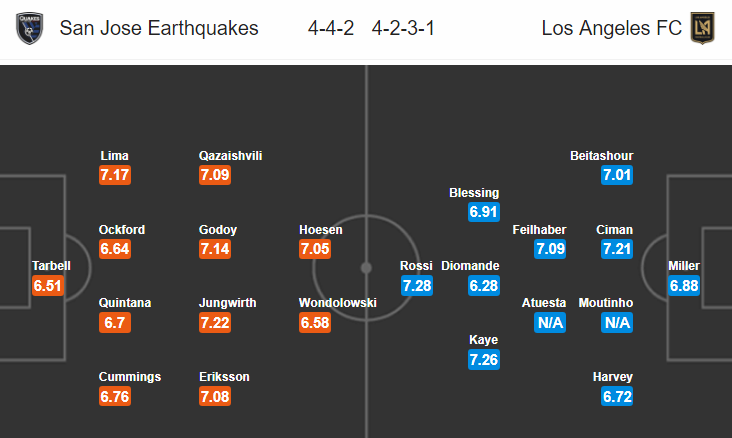Viewport: 732px width, 438px height.
Task: Click Lima's 7.17 rating badge
Action: coord(115,175)
